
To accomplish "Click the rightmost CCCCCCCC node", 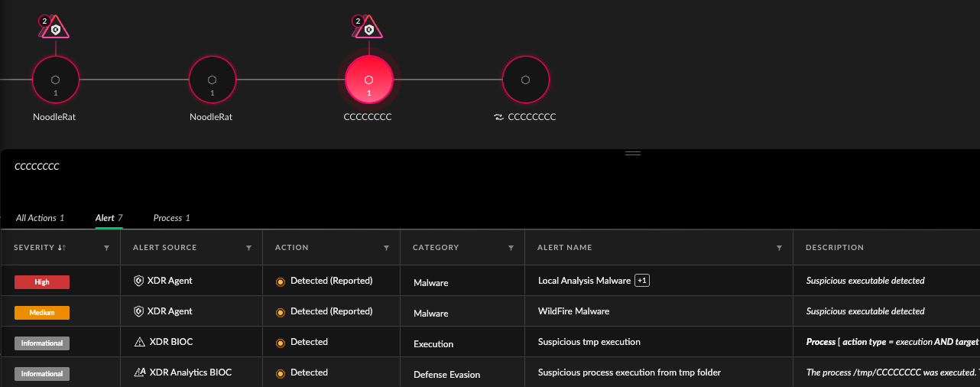I will click(525, 80).
